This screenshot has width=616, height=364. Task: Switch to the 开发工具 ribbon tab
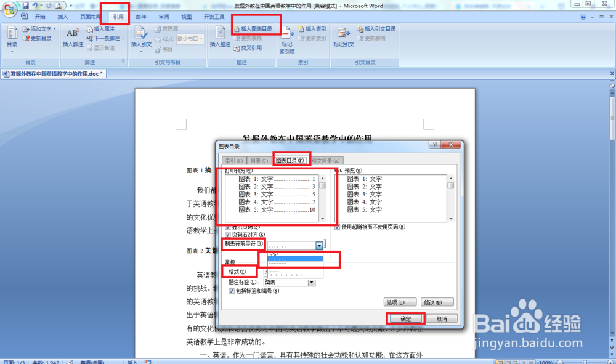click(214, 17)
